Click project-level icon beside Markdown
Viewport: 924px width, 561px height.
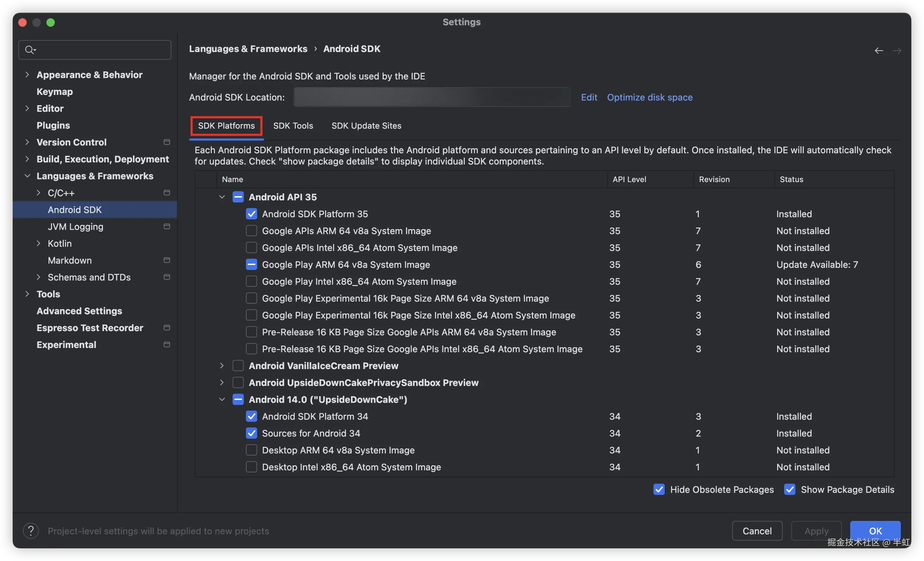(167, 260)
